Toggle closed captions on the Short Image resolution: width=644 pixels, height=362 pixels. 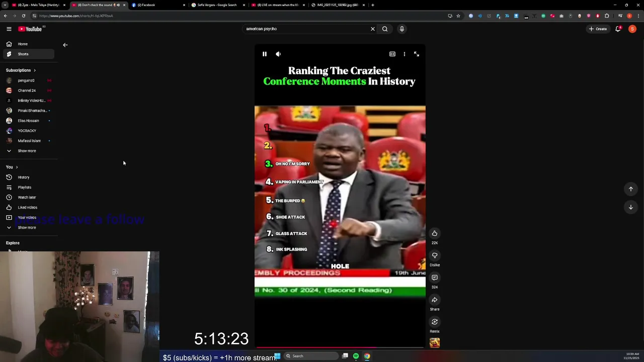pos(392,54)
